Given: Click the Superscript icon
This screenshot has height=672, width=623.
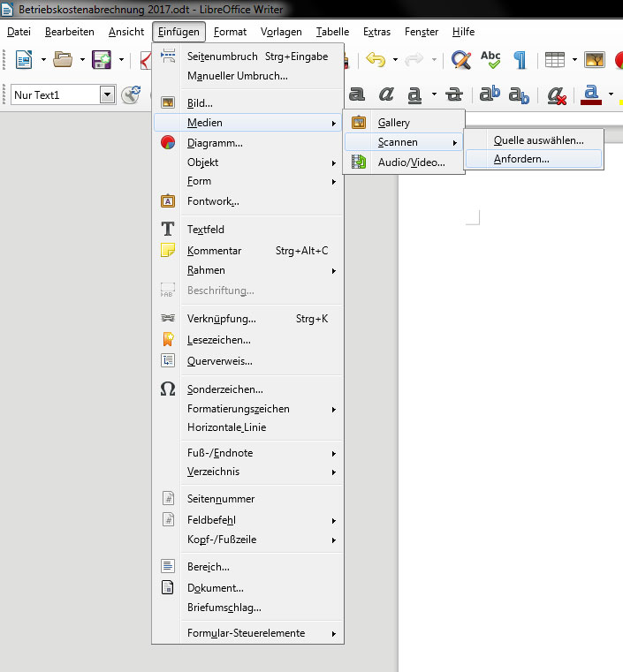Looking at the screenshot, I should [490, 94].
